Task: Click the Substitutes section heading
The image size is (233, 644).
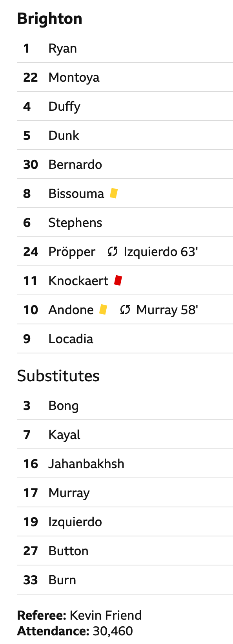Action: (x=58, y=376)
